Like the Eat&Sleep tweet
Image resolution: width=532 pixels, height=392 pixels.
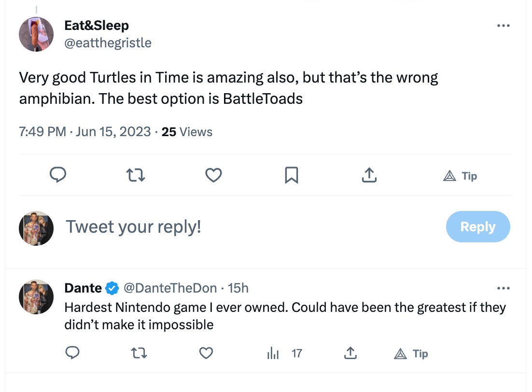point(213,175)
